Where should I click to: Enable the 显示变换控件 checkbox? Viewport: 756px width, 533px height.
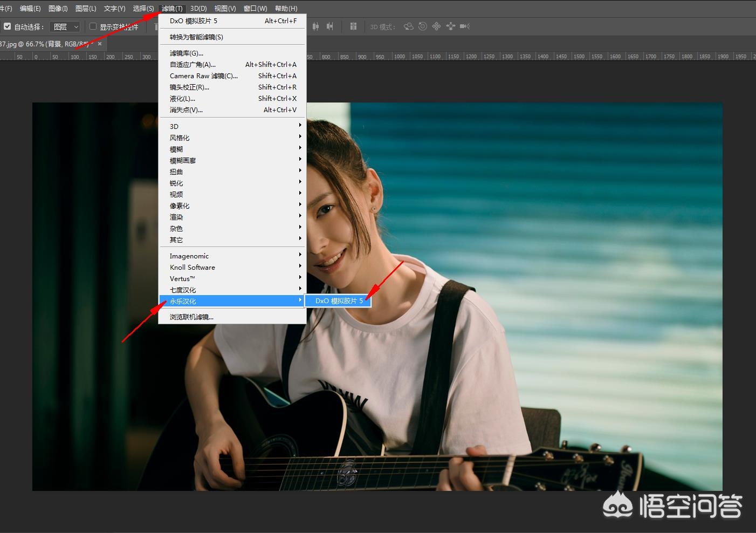click(93, 26)
